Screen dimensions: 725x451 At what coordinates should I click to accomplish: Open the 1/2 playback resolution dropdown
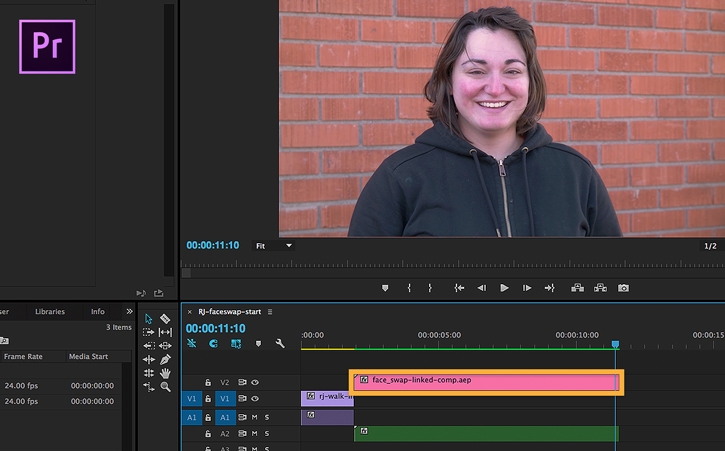click(711, 246)
